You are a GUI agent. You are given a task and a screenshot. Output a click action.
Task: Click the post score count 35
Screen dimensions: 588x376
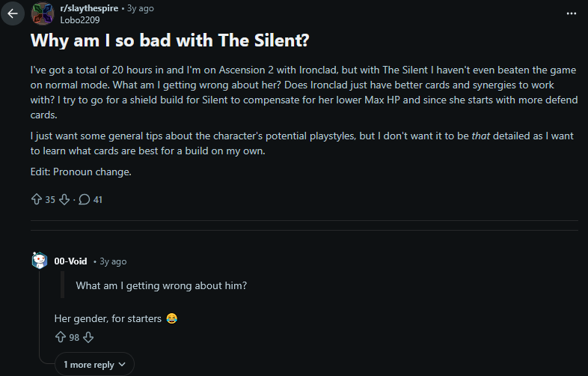click(50, 199)
